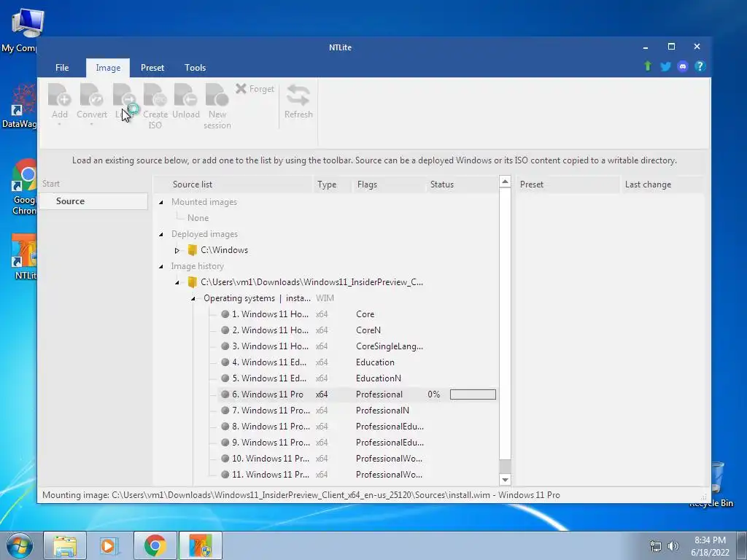Open Recycle Bin on desktop

(713, 484)
